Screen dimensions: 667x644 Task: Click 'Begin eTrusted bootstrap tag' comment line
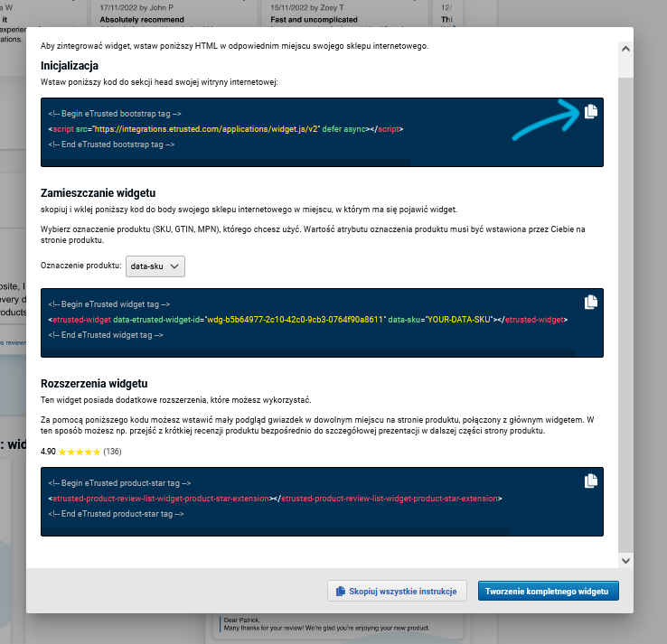pyautogui.click(x=115, y=114)
